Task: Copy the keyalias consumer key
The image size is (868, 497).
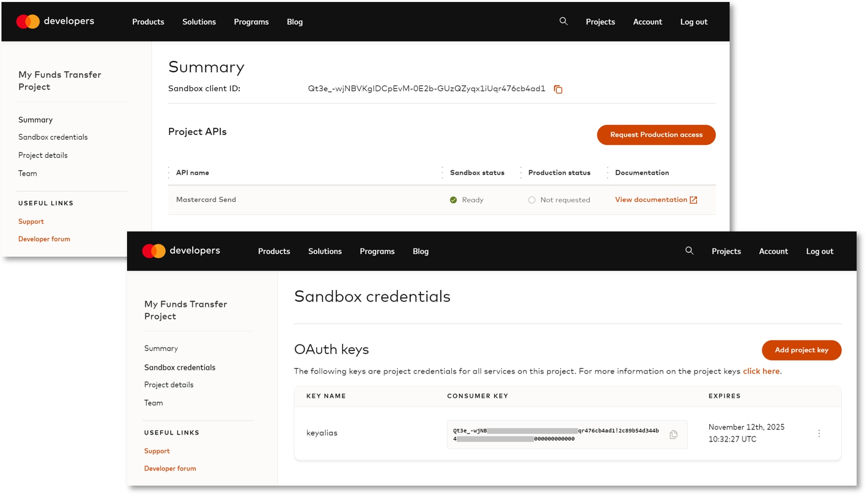Action: click(673, 435)
